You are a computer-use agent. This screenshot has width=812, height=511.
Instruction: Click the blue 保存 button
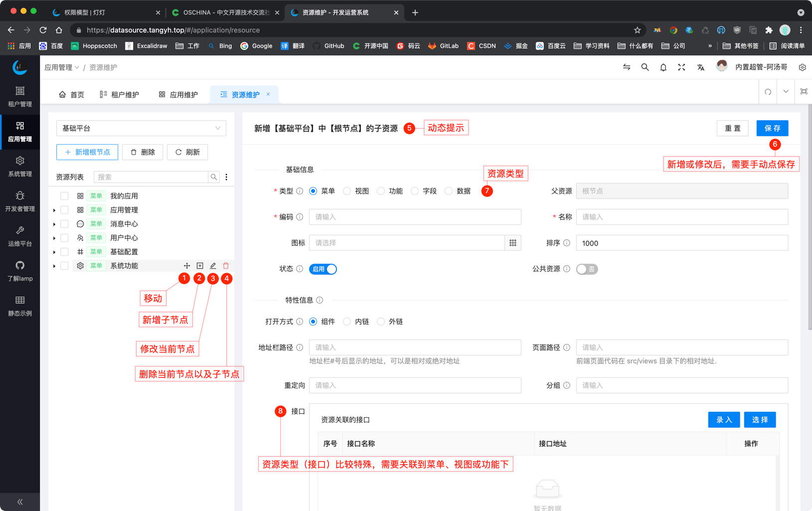772,128
